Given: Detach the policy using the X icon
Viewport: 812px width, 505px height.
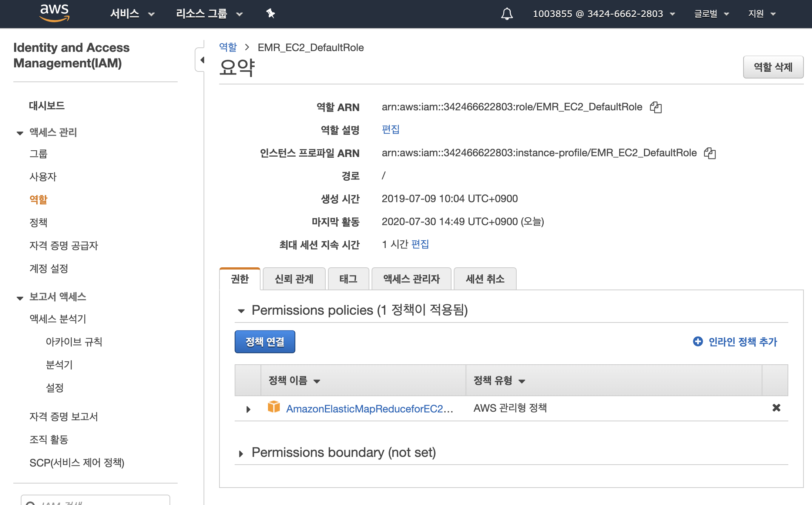Looking at the screenshot, I should 776,408.
